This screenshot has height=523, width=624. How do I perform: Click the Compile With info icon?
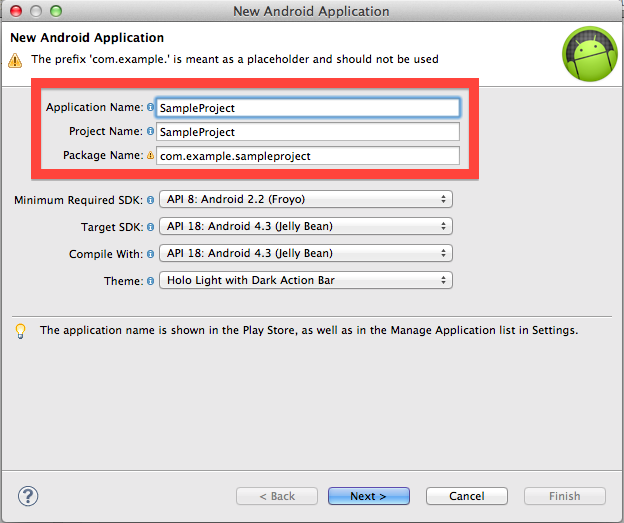coord(150,254)
